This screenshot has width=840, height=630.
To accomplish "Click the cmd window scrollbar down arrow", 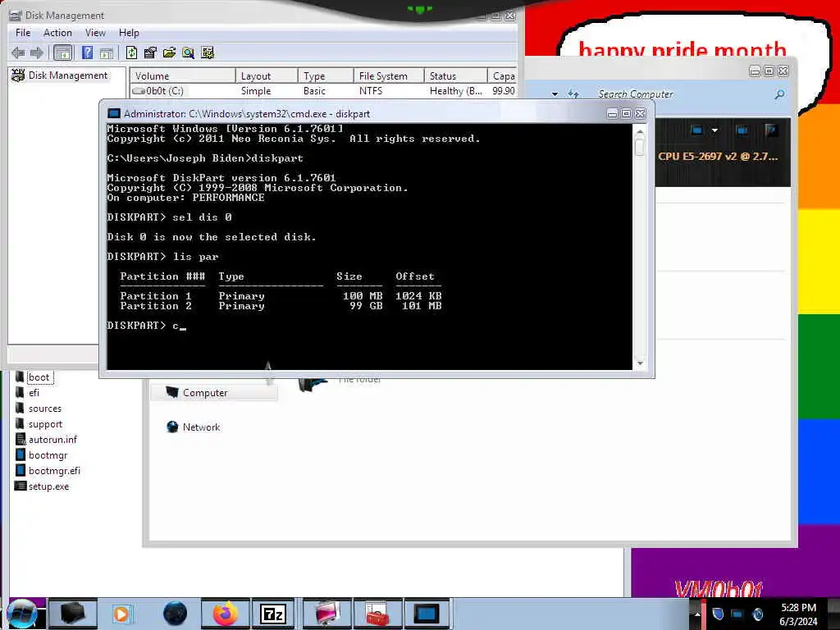I will (x=640, y=363).
